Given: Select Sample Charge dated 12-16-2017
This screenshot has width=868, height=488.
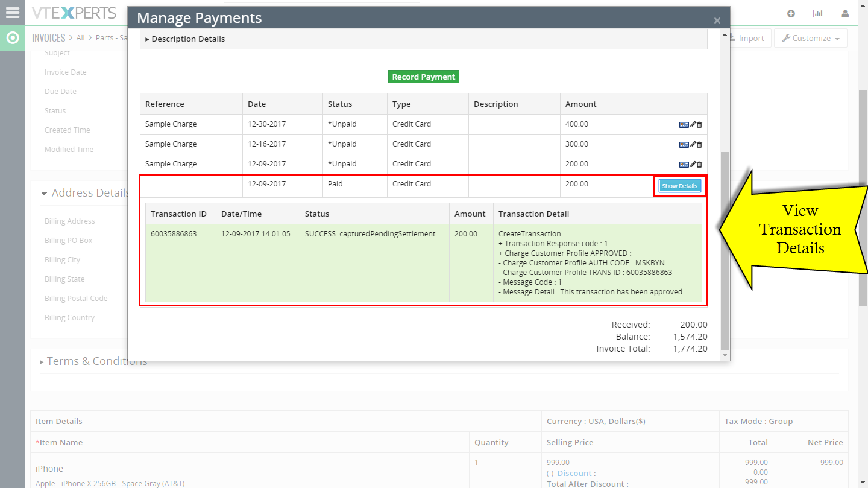Looking at the screenshot, I should coord(171,144).
